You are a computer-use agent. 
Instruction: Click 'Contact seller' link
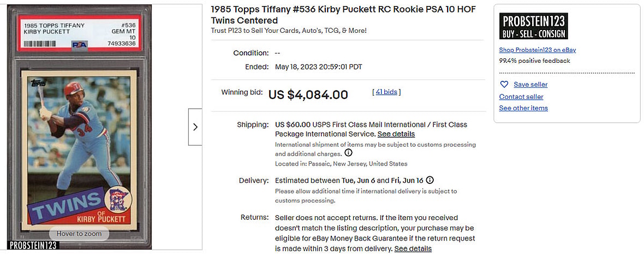coord(521,97)
